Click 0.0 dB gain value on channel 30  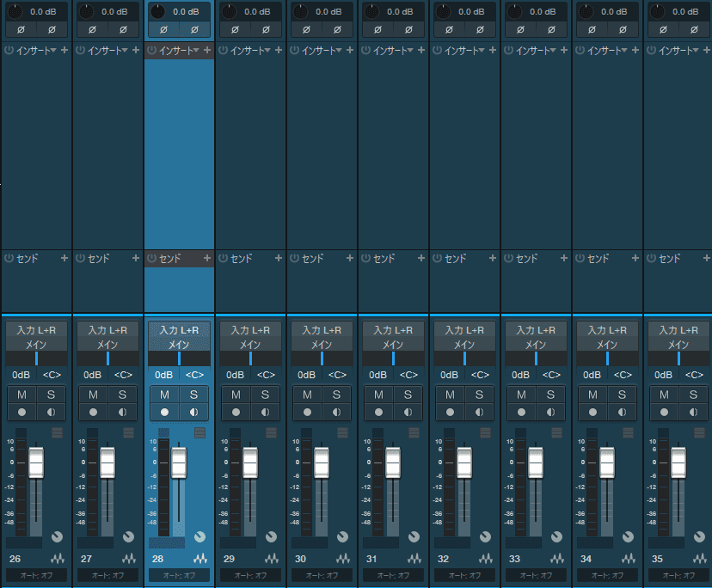(328, 12)
